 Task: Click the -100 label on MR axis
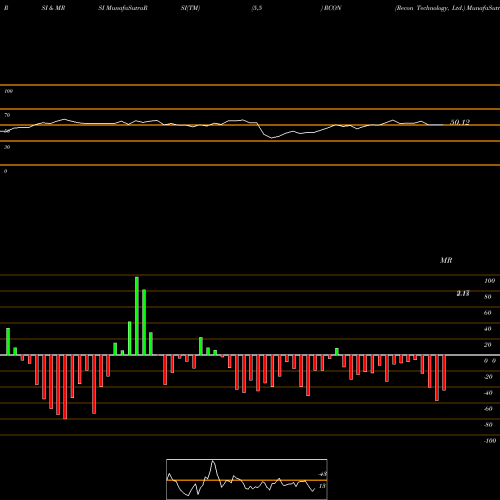tap(490, 441)
